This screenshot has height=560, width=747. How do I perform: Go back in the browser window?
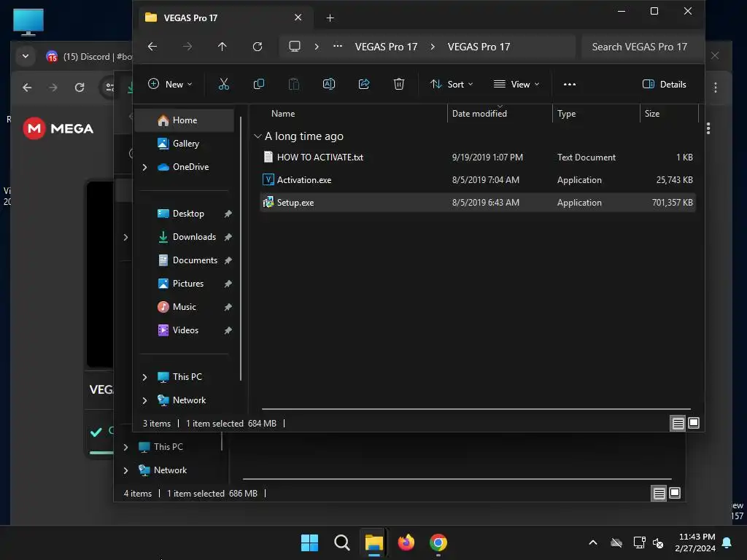coord(27,87)
